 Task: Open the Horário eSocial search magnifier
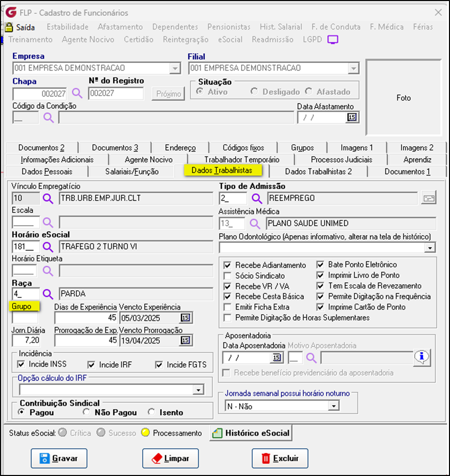click(48, 247)
